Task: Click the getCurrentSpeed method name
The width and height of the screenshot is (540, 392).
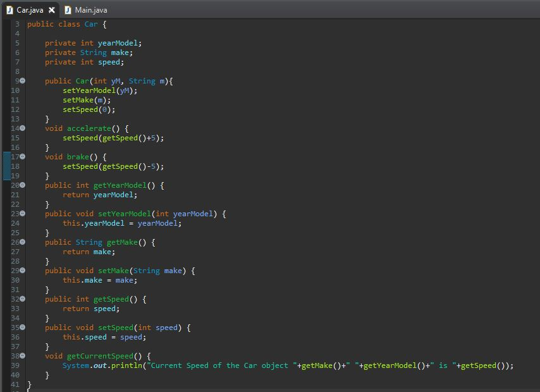Action: [100, 356]
